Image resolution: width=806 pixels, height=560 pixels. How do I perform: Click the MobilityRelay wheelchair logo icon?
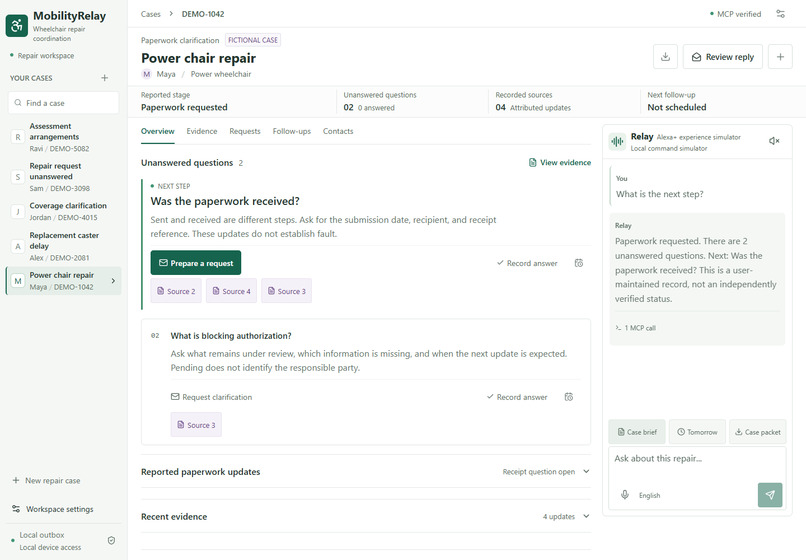16,26
